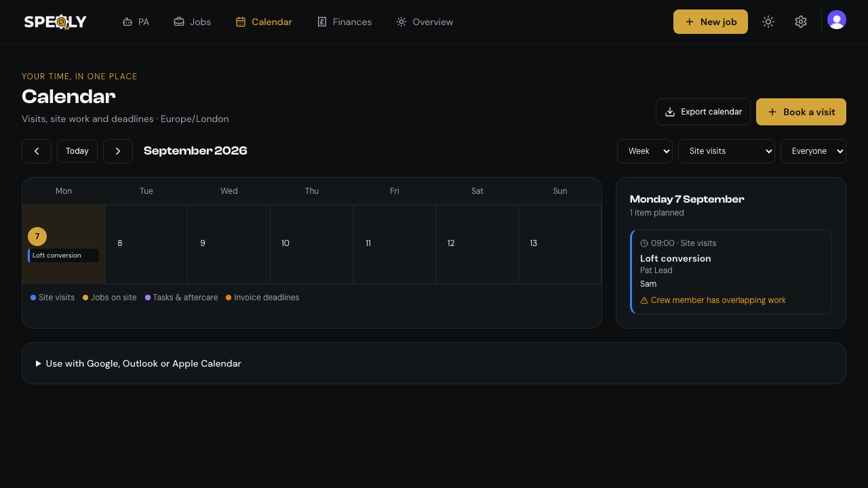Click the Sun column header

[560, 191]
